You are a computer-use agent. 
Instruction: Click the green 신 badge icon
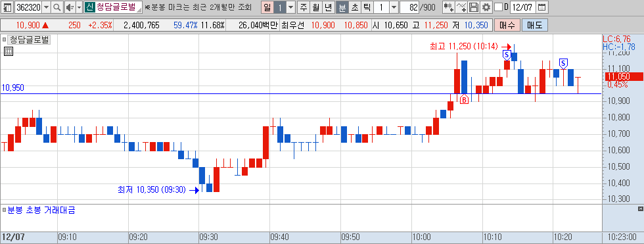tap(89, 7)
